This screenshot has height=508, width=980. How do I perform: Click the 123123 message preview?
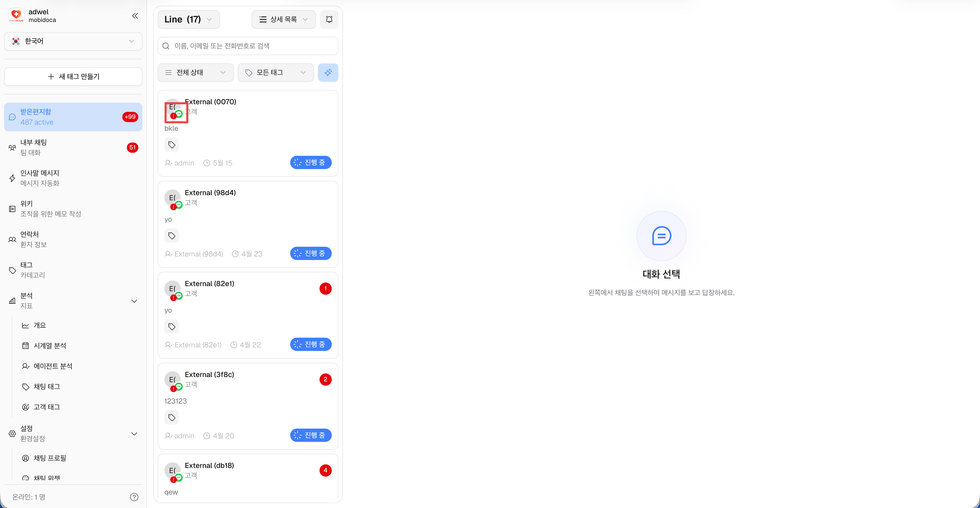pos(175,401)
